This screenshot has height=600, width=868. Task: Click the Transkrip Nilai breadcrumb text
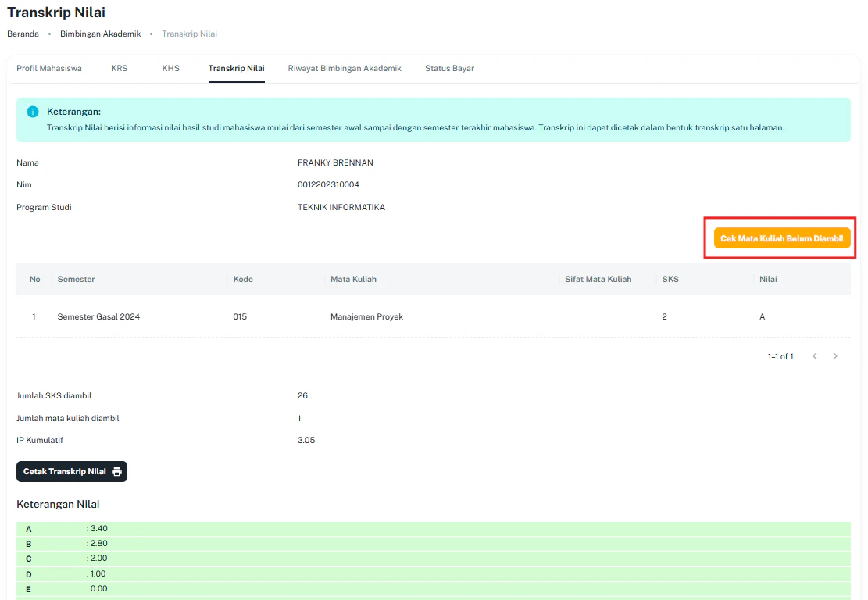[x=189, y=34]
